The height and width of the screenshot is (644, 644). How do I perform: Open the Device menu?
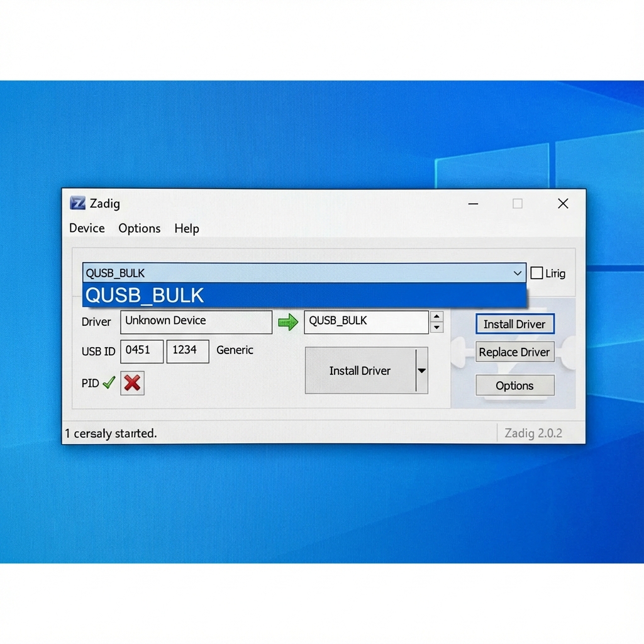87,228
